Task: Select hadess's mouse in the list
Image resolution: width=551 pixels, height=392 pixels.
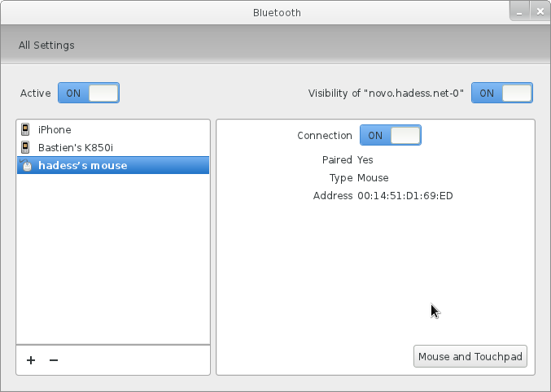Action: (113, 165)
